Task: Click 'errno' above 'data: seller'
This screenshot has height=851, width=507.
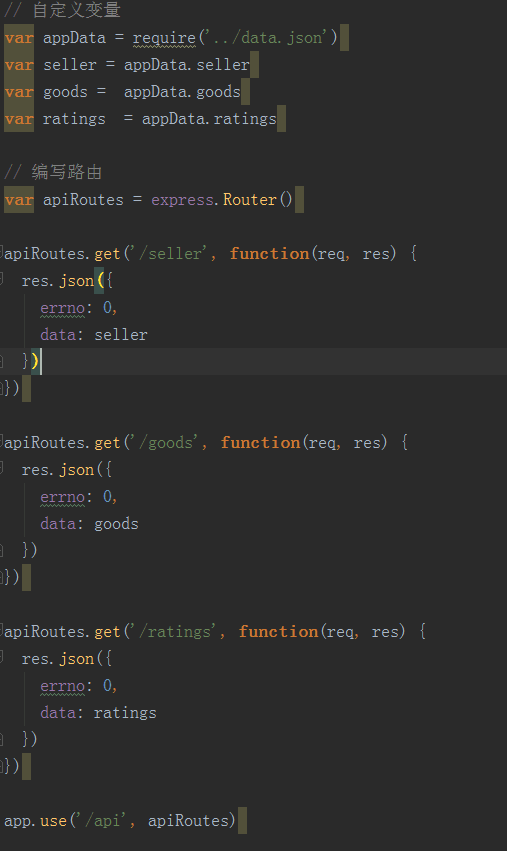Action: click(62, 308)
